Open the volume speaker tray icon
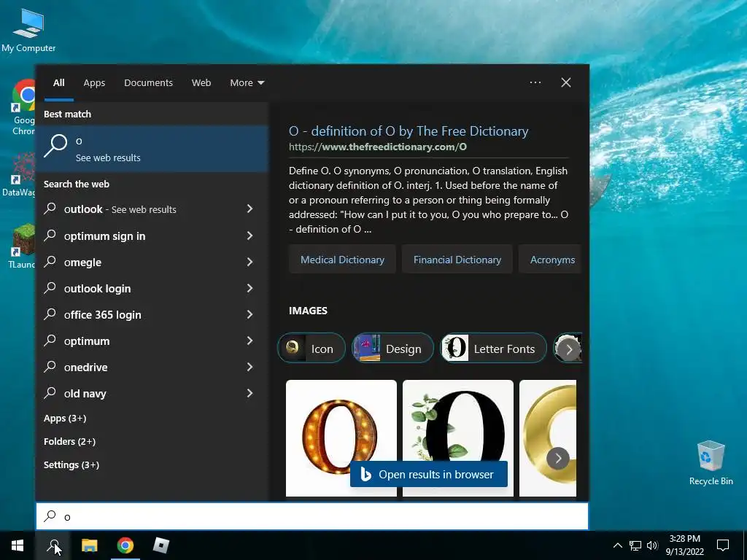The height and width of the screenshot is (560, 747). click(x=652, y=545)
